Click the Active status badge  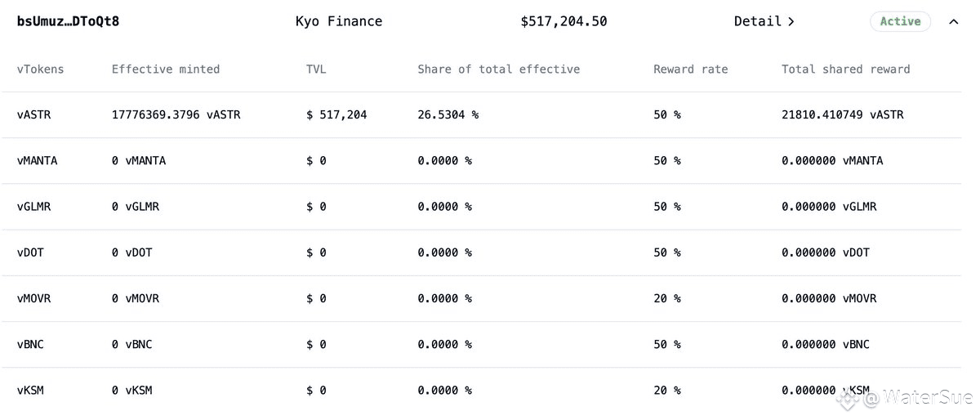tap(900, 22)
